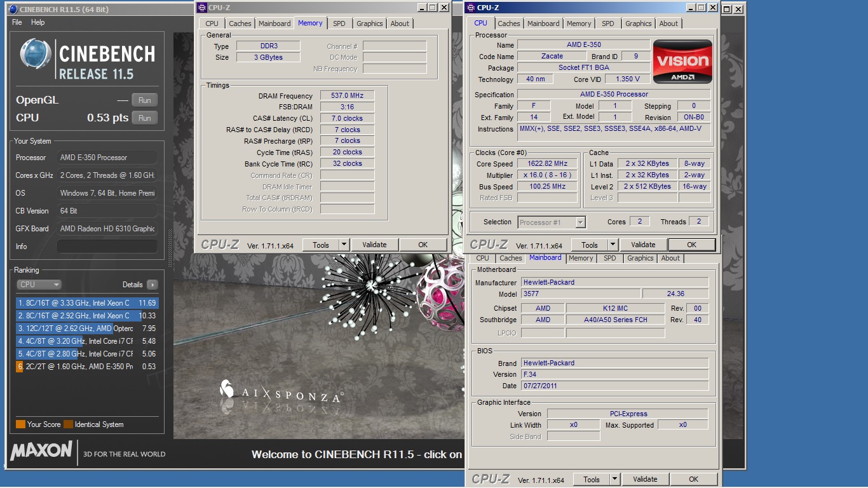
Task: Open the Processor #1 selection dropdown
Action: (x=552, y=222)
